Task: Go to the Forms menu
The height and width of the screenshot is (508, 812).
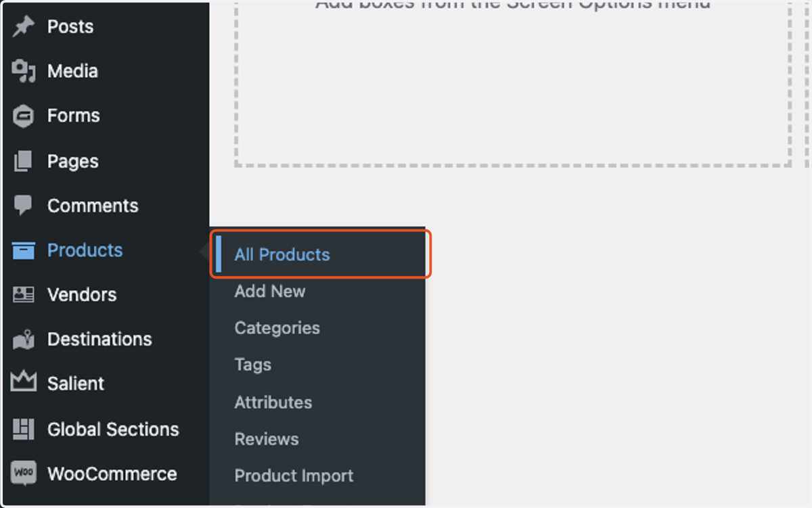Action: 74,116
